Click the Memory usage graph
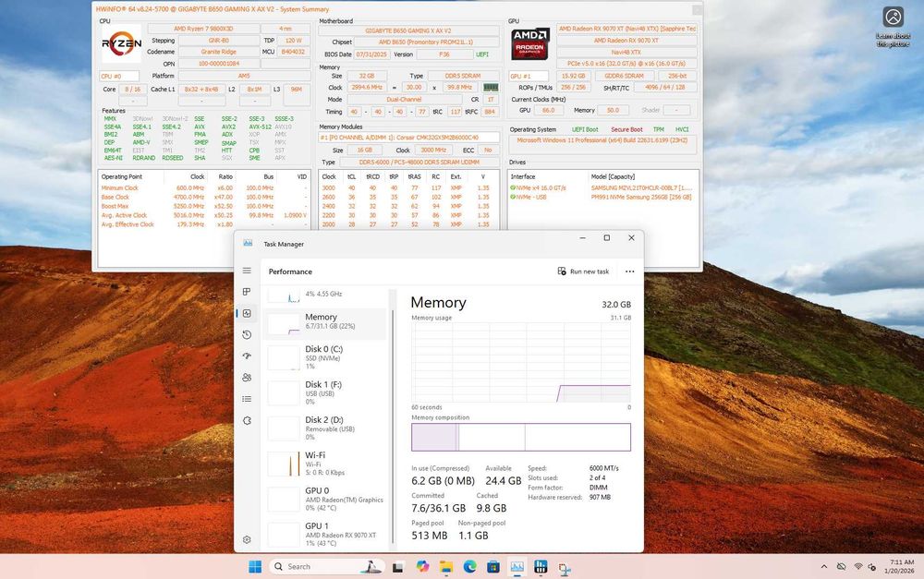 point(521,362)
